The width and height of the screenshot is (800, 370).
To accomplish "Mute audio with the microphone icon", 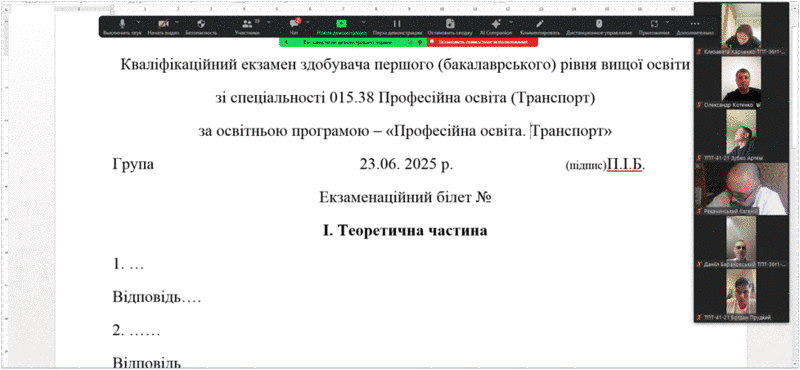I will (122, 27).
